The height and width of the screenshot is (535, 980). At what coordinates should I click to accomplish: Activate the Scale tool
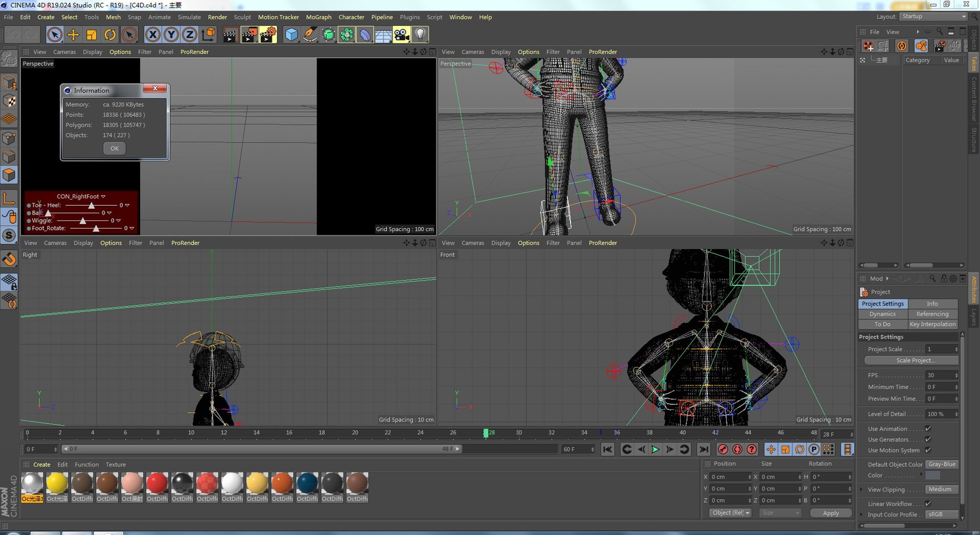pos(91,35)
